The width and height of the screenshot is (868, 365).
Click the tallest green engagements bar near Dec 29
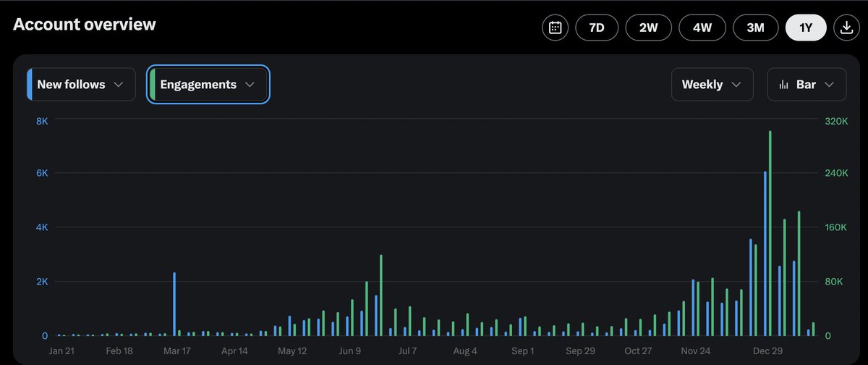pos(770,233)
